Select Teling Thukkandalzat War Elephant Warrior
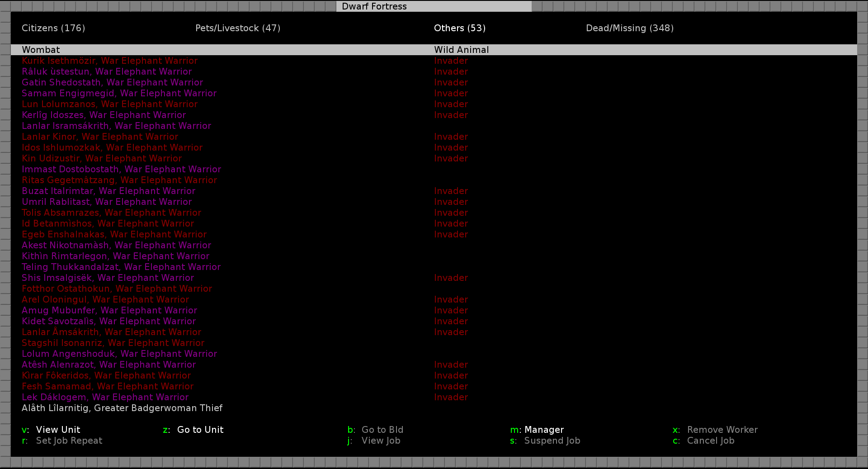The height and width of the screenshot is (469, 868). [x=121, y=267]
